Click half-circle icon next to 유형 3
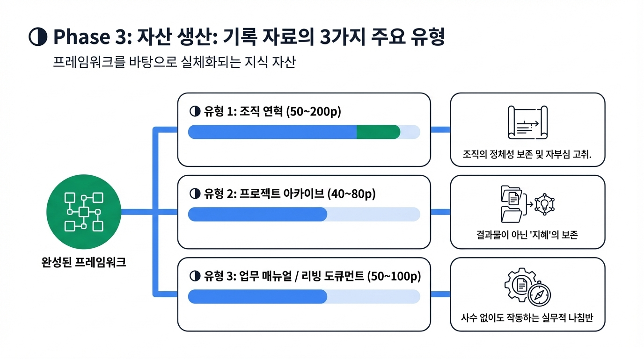This screenshot has height=359, width=644. (194, 276)
